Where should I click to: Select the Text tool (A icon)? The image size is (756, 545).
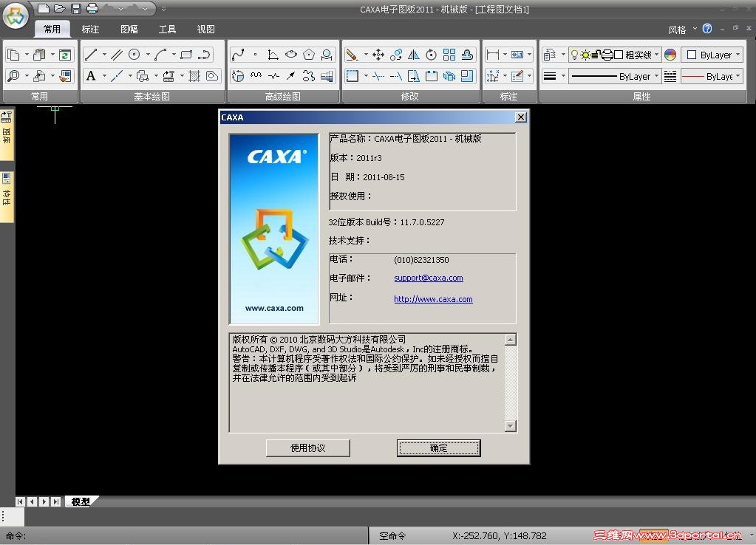(91, 75)
